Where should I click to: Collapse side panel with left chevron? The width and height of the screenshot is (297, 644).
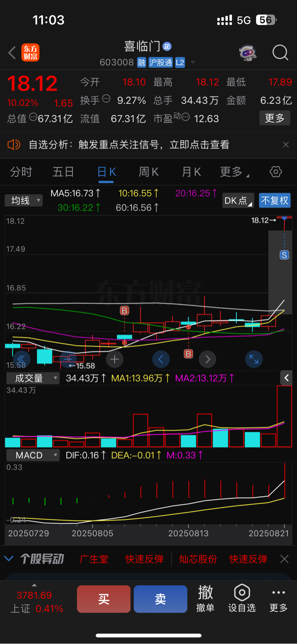(x=286, y=378)
